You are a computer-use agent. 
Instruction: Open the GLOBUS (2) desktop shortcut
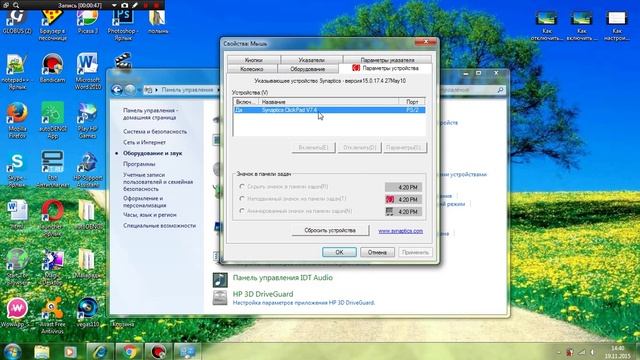(x=17, y=21)
